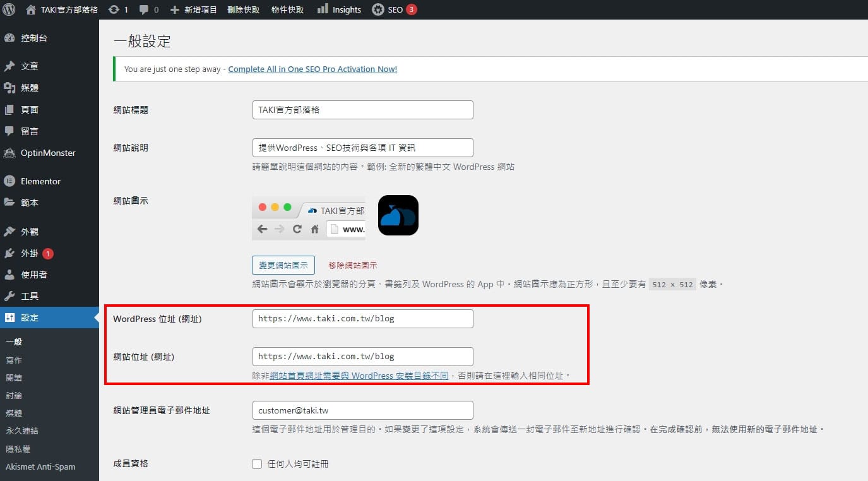Click the square site icon preview thumbnail

(398, 215)
